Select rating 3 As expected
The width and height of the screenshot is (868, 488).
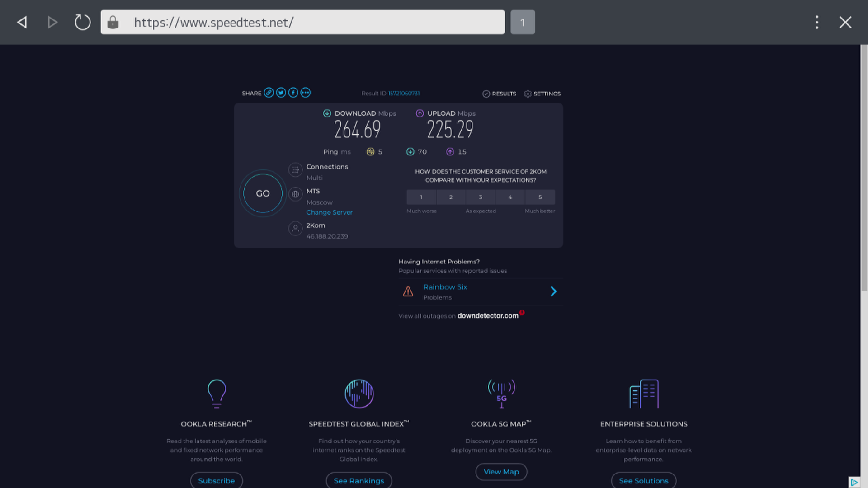tap(481, 197)
